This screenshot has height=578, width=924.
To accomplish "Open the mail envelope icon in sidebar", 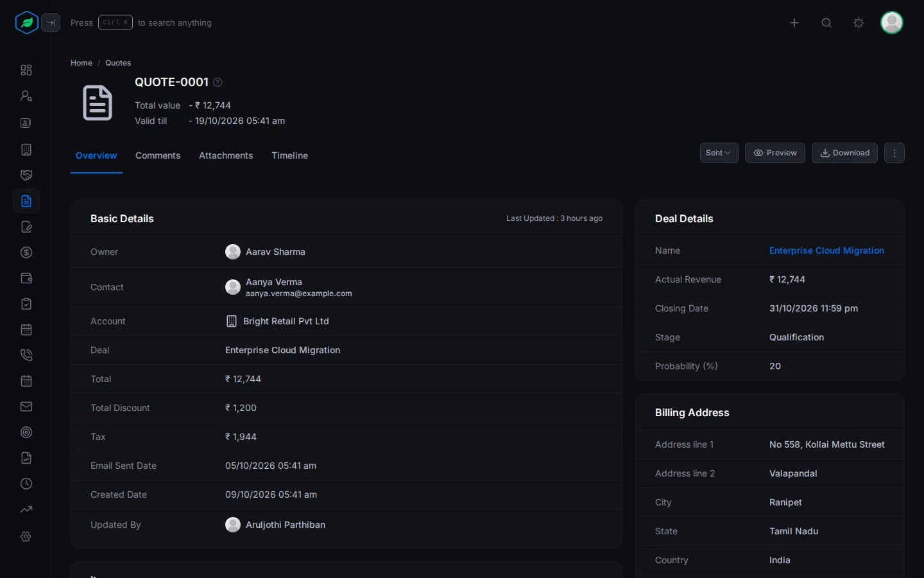I will point(26,407).
